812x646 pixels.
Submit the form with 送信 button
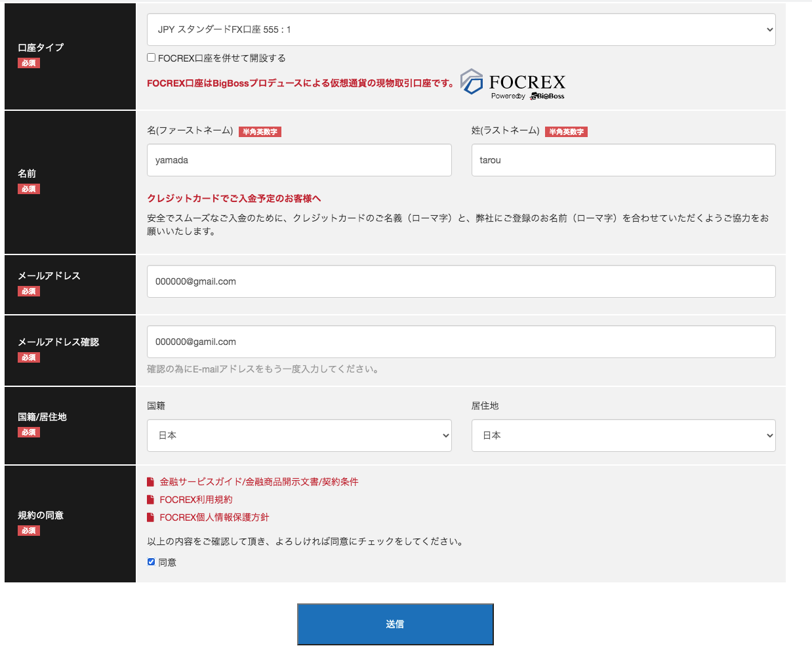pos(396,624)
